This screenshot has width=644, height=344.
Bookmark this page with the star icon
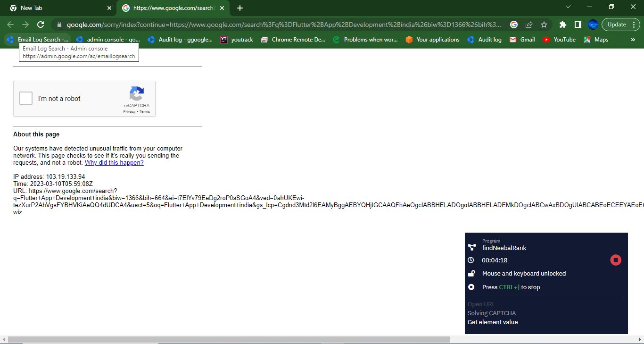(x=544, y=25)
